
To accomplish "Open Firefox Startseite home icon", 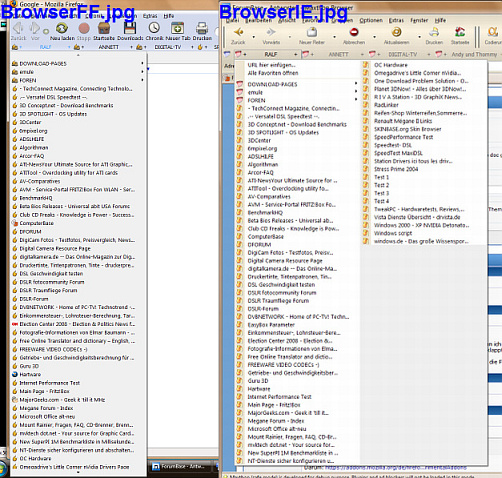I will (104, 28).
